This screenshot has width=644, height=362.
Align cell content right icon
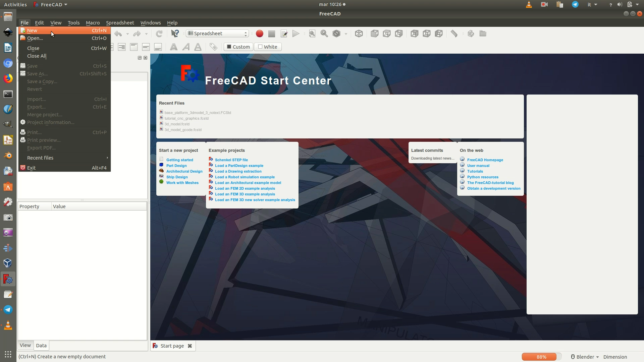[122, 47]
